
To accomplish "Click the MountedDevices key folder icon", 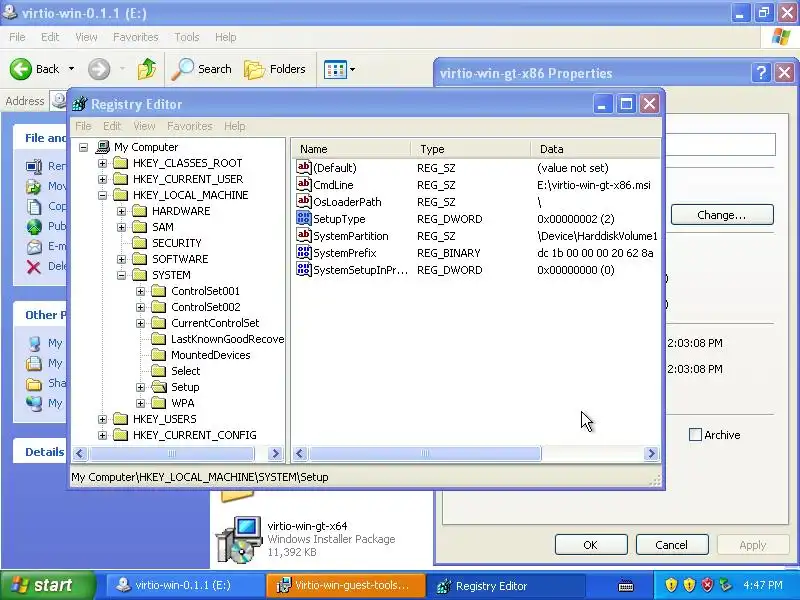I will point(159,355).
